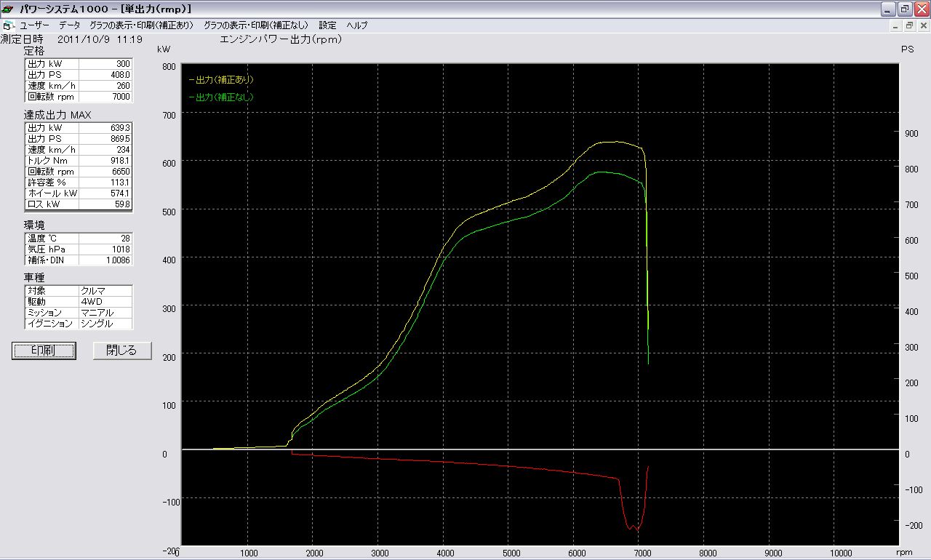The image size is (931, 560).
Task: Open the 設定 menu
Action: coord(327,25)
